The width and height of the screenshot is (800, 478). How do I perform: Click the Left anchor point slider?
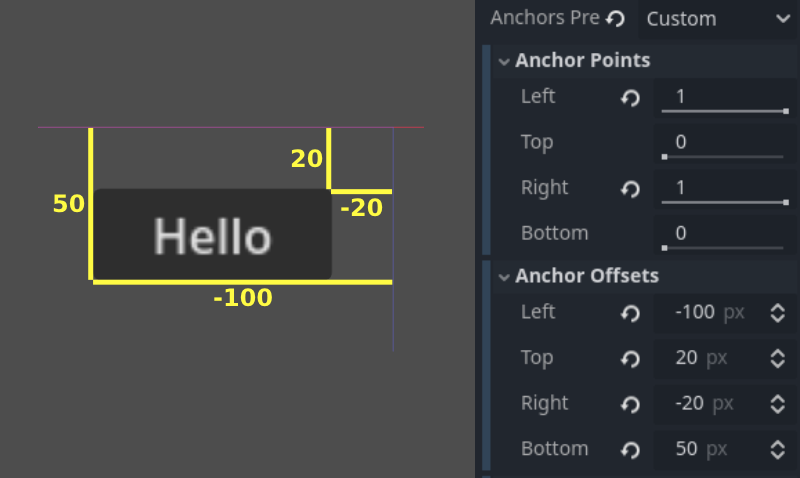(724, 110)
